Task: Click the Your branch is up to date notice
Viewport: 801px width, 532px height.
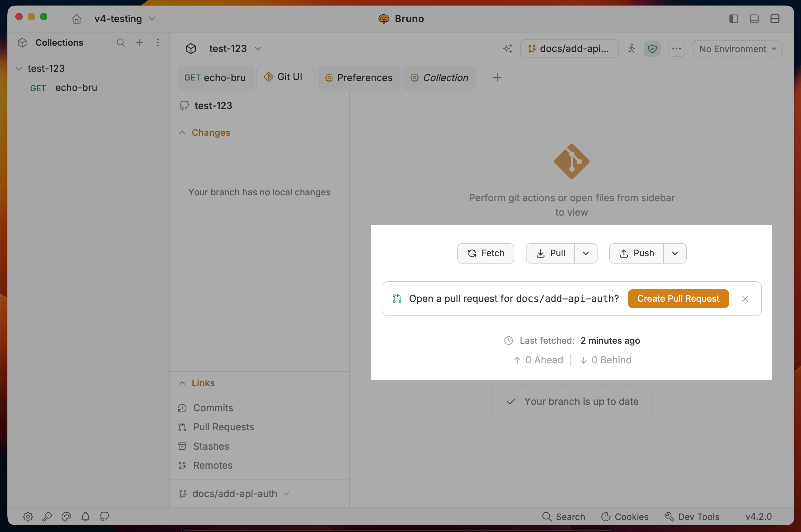Action: click(572, 402)
